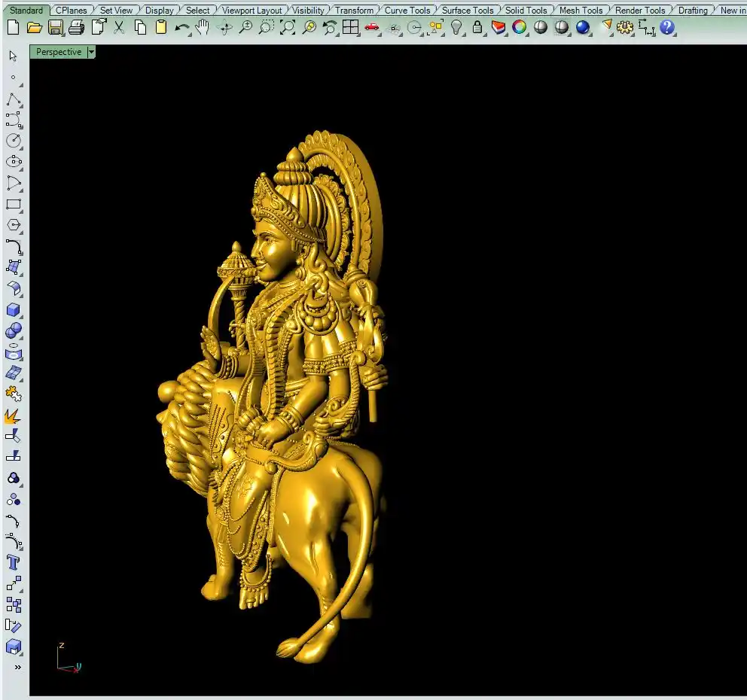Open the Perspective viewport dropdown arrow
Viewport: 747px width, 700px height.
(x=91, y=52)
